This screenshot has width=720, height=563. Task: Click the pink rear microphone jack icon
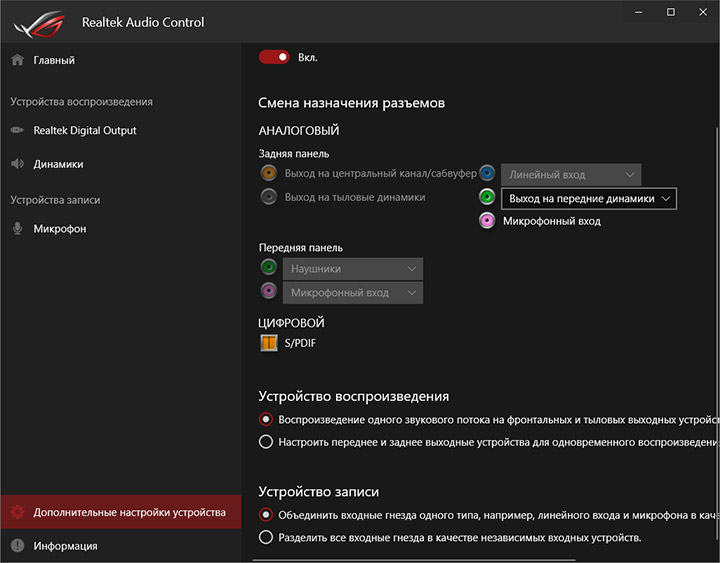(x=487, y=221)
